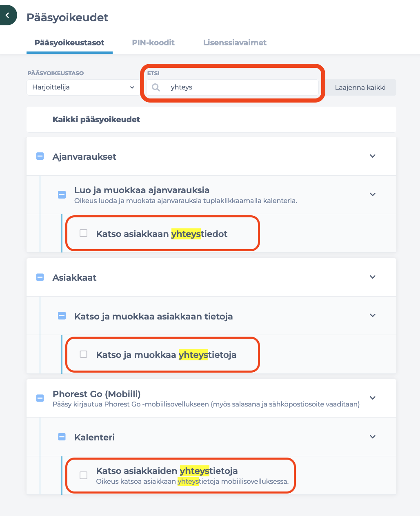
Task: Toggle the Phorest Go (Mobiili) partial-selection box
Action: click(x=40, y=398)
